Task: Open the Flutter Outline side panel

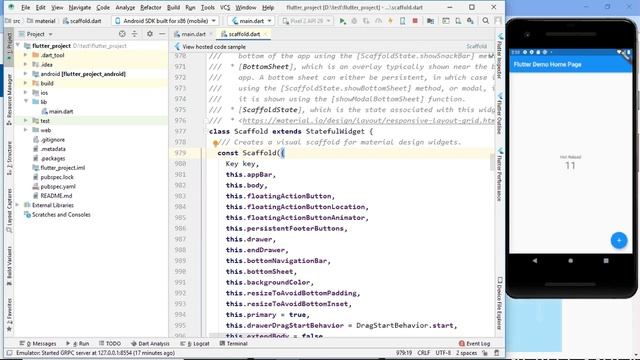Action: point(499,114)
